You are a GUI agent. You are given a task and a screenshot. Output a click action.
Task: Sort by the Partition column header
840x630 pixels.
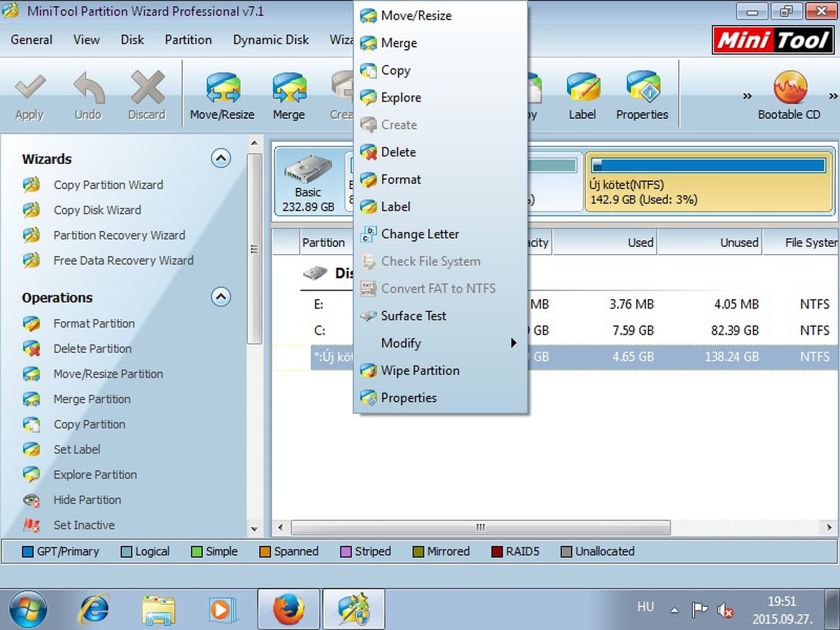coord(327,243)
